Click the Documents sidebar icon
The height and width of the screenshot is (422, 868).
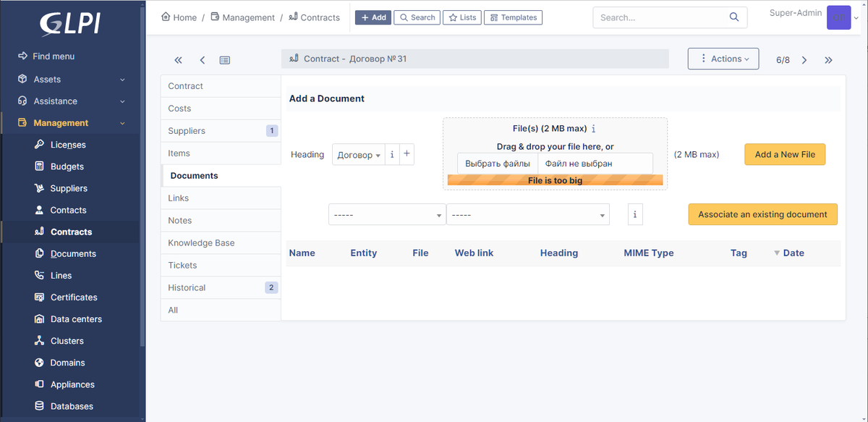tap(39, 253)
